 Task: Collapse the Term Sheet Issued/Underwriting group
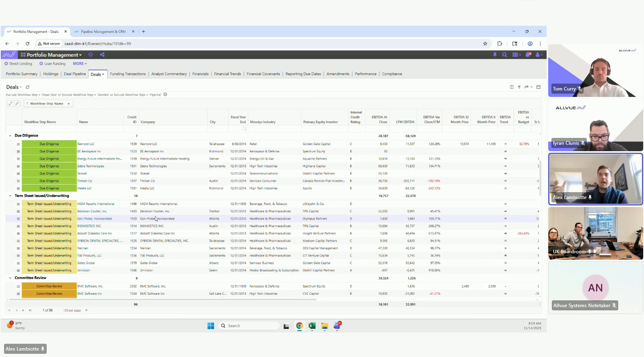(x=10, y=196)
